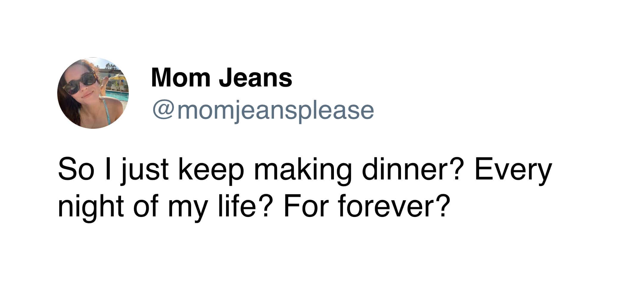644x282 pixels.
Task: Click the @momjeansplease handle
Action: pos(263,111)
